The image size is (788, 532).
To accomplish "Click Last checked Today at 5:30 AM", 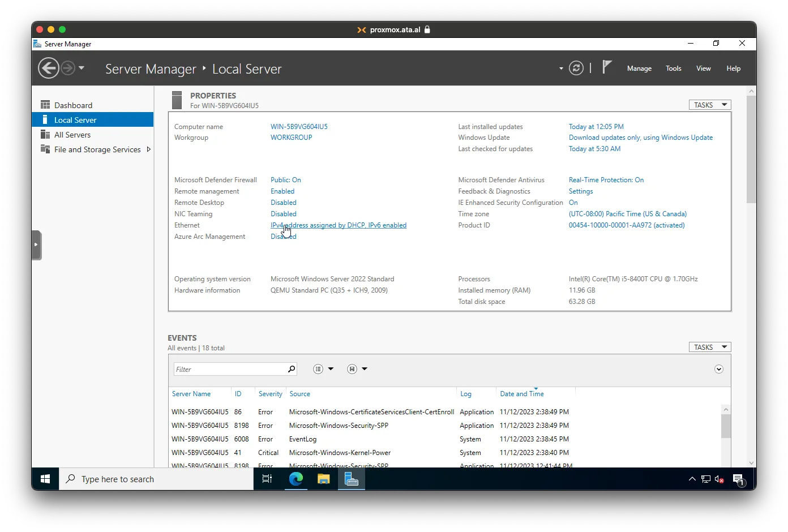I will (x=594, y=149).
